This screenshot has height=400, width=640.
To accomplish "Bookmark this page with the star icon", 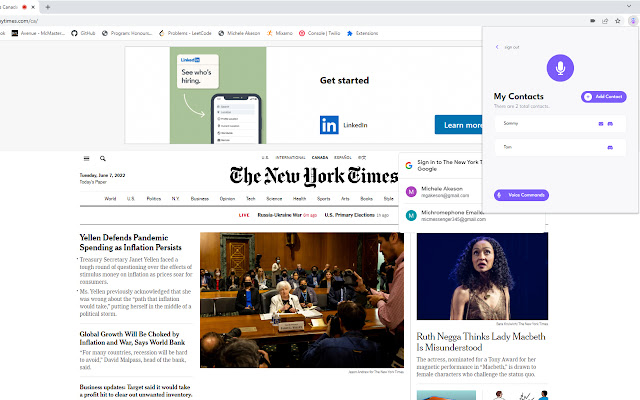I will coord(618,21).
